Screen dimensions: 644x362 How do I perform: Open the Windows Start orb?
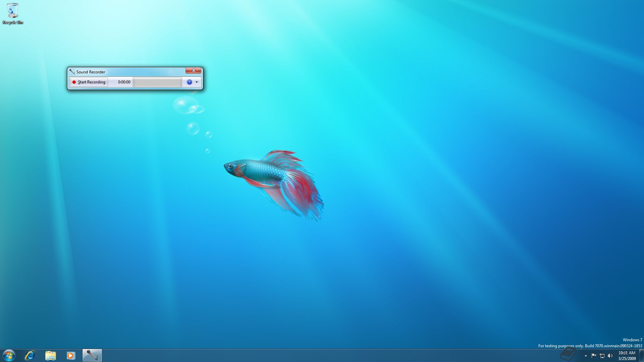9,355
